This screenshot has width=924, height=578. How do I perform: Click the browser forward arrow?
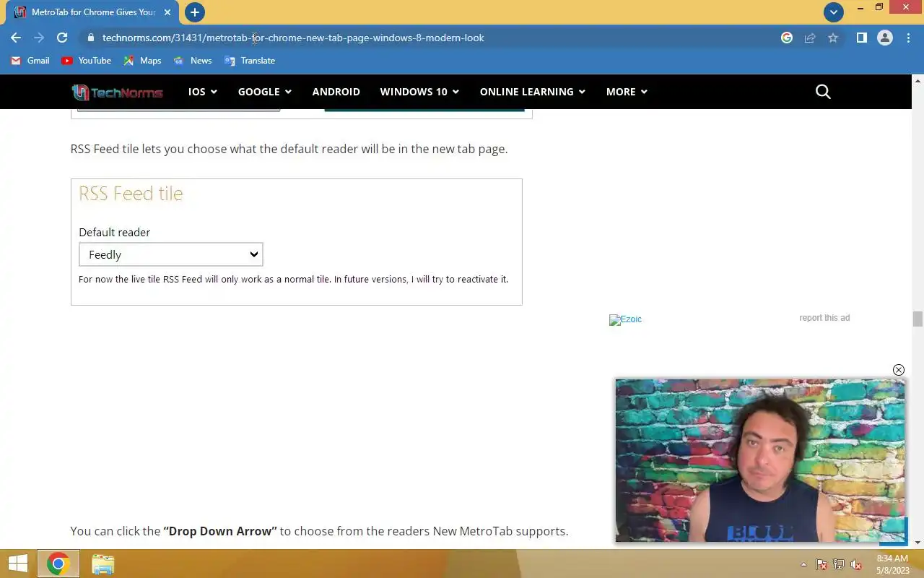click(x=39, y=38)
